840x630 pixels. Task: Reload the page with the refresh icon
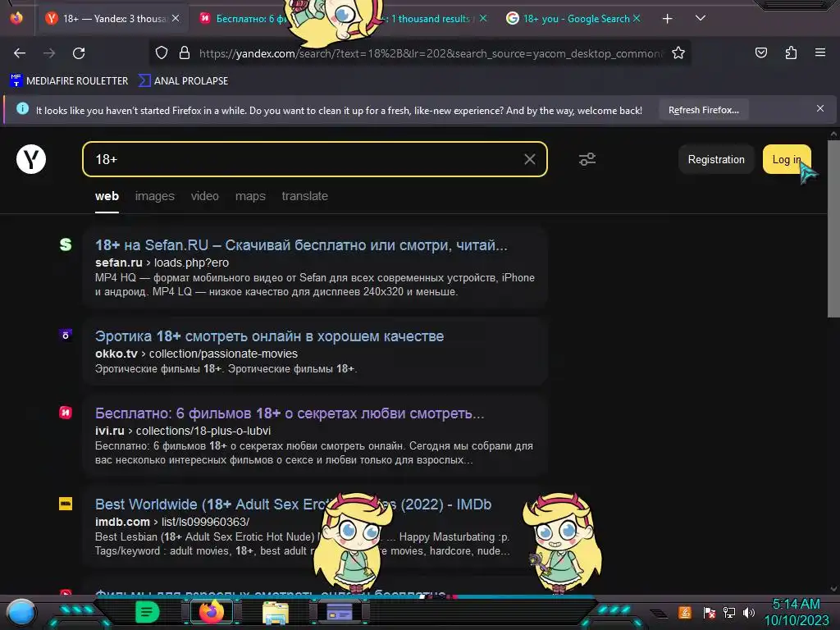pos(79,53)
